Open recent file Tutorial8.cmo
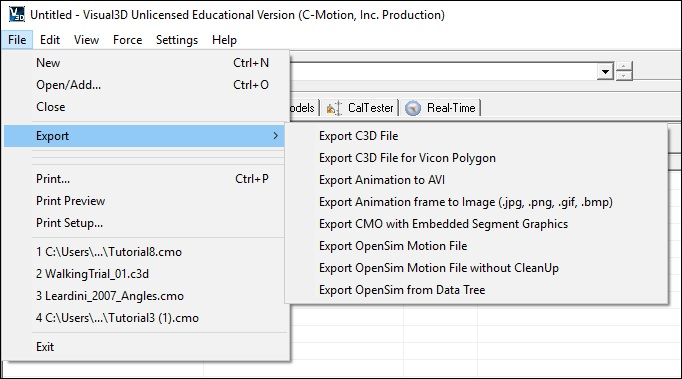 pyautogui.click(x=146, y=252)
